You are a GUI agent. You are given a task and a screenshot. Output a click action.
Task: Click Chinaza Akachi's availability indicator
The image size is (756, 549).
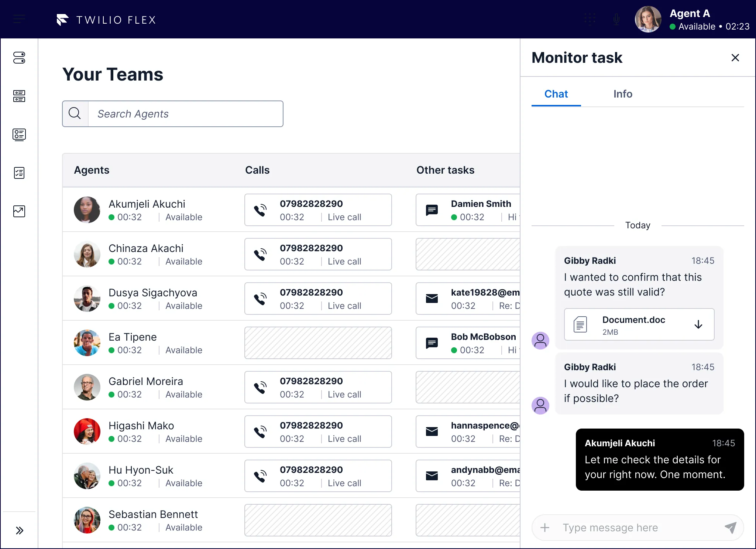[x=111, y=262]
